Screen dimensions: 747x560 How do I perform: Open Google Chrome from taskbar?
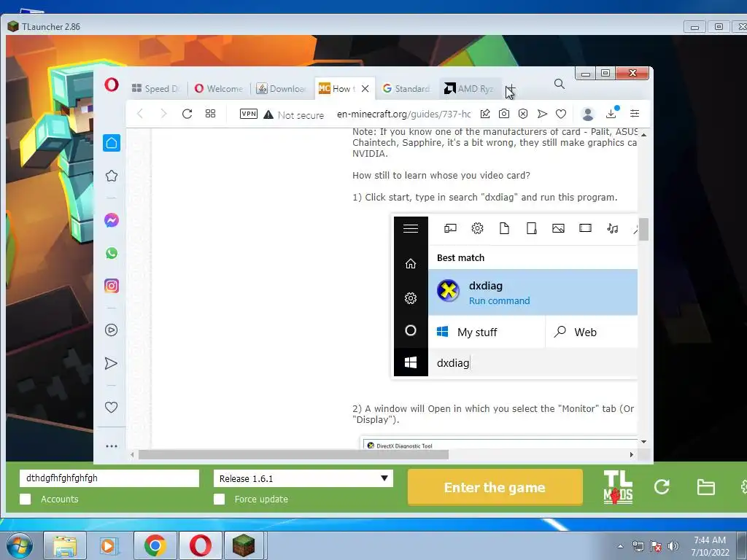point(155,545)
